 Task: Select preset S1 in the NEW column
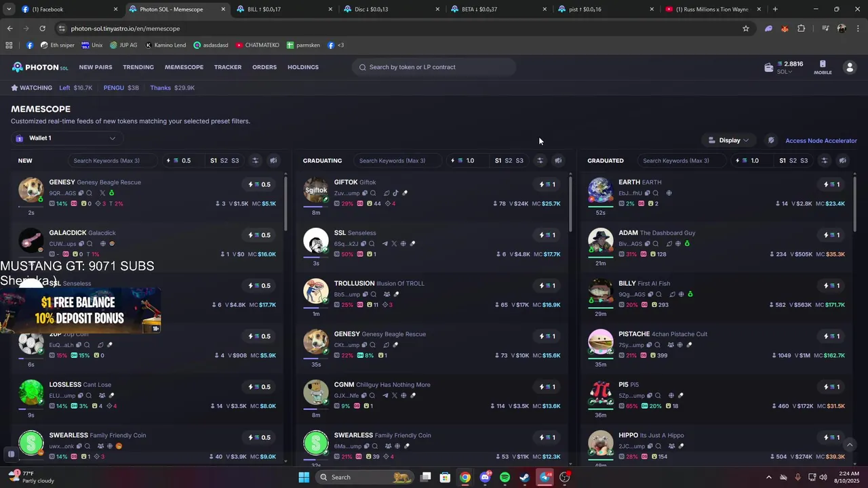214,161
